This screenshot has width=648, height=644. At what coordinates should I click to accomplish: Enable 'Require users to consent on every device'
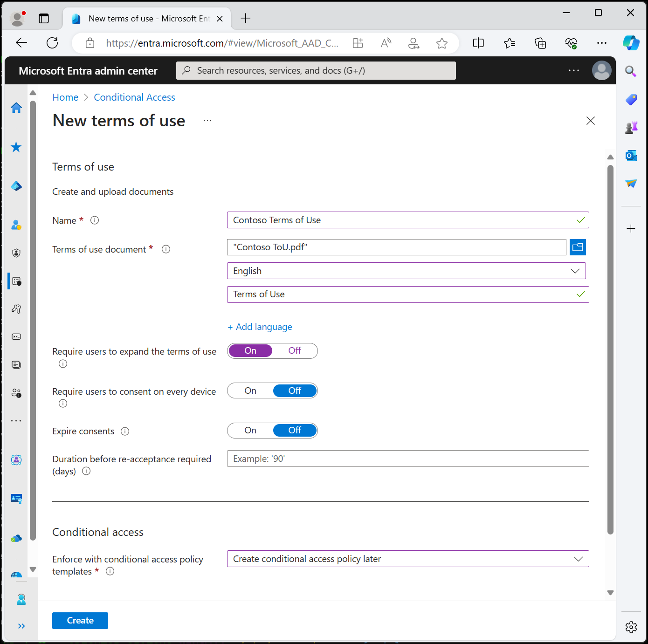pyautogui.click(x=250, y=391)
